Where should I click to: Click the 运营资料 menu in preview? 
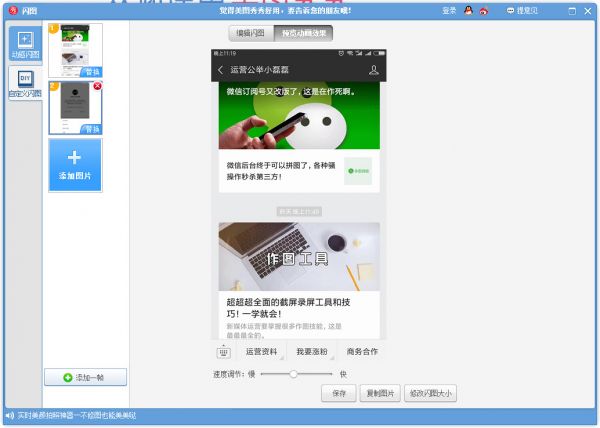(261, 352)
